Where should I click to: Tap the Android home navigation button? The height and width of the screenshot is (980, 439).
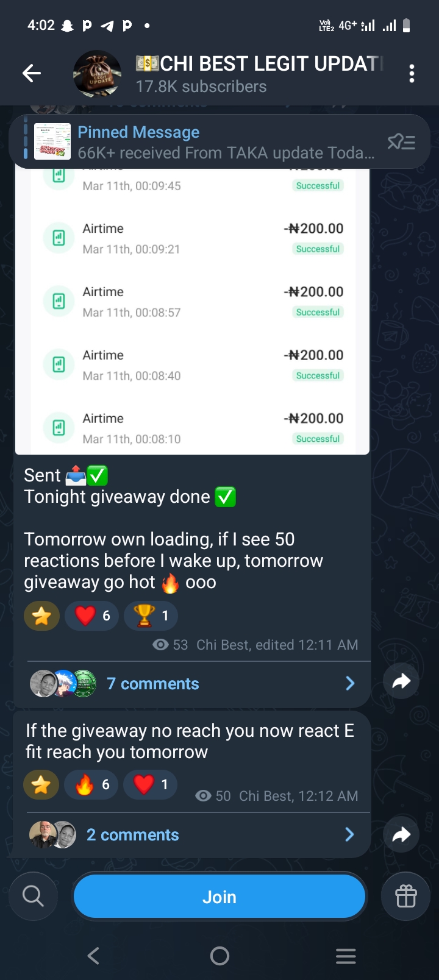pos(220,956)
